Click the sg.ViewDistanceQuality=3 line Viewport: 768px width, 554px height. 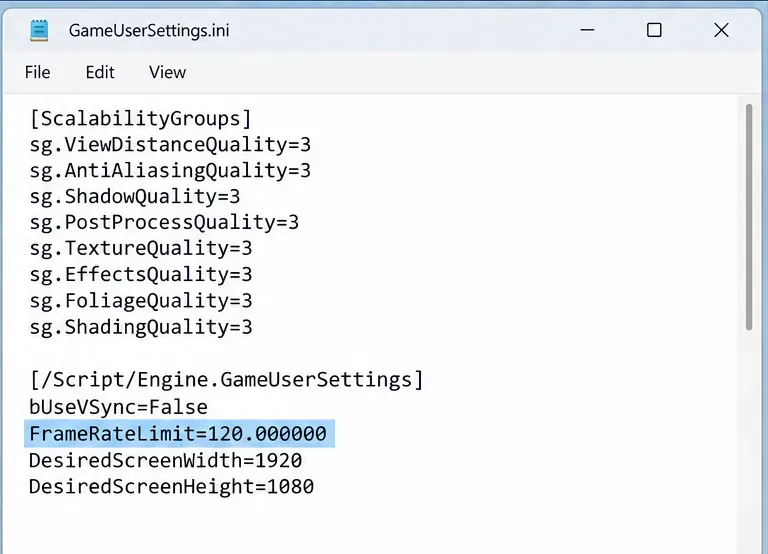(x=170, y=145)
